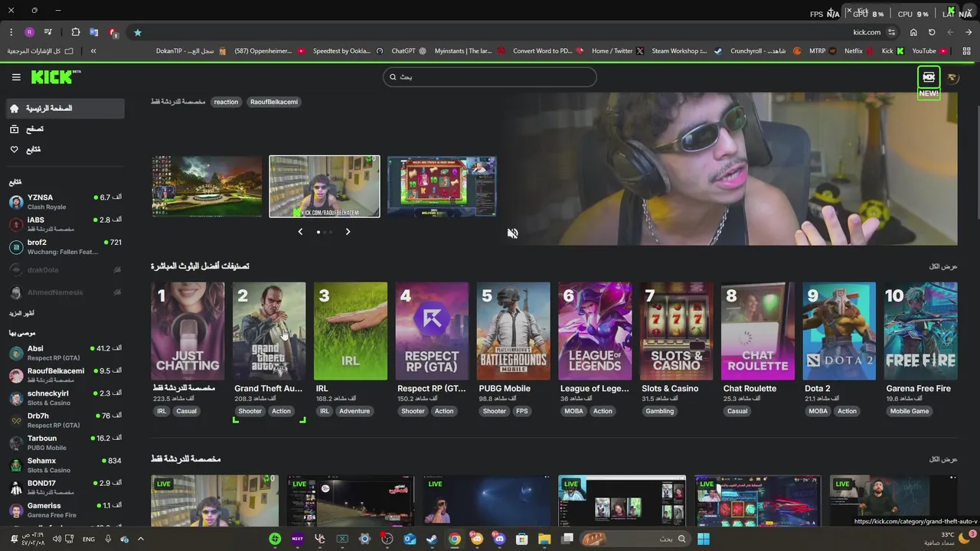Viewport: 980px width, 551px height.
Task: Click FPS tag under PUBG Mobile
Action: click(522, 411)
